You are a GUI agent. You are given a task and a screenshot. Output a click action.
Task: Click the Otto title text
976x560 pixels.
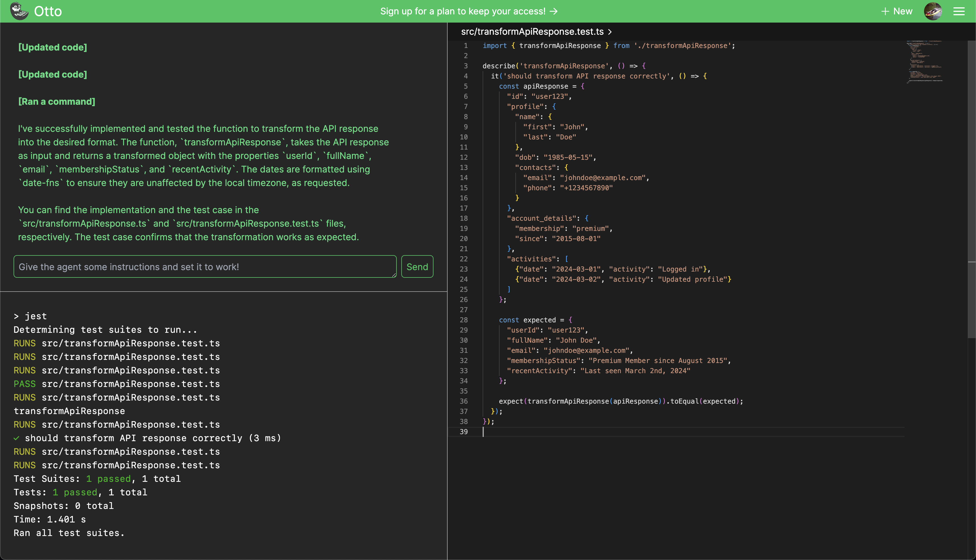point(48,11)
